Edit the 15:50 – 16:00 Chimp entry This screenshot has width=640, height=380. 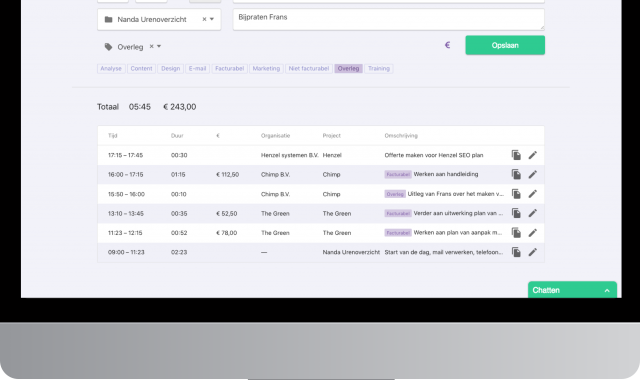533,194
